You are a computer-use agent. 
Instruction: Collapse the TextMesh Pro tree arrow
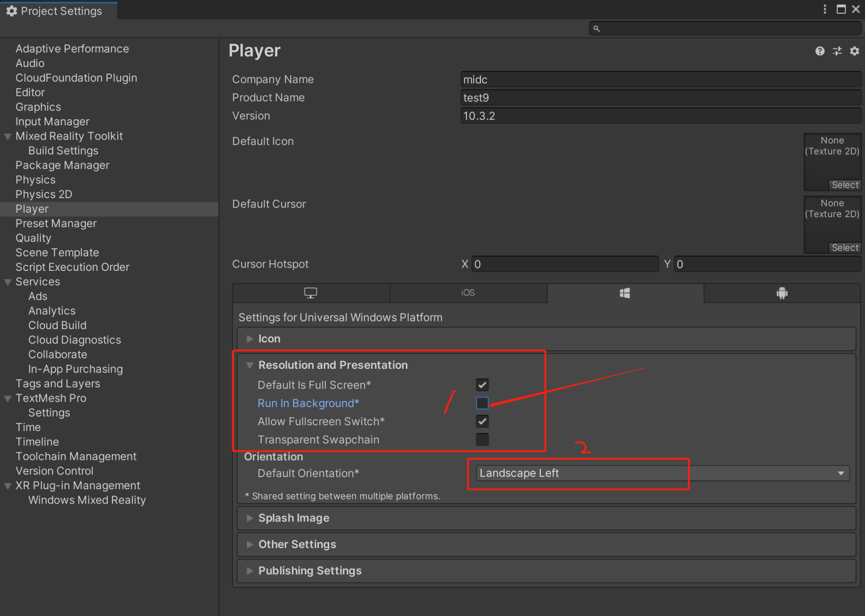point(7,398)
